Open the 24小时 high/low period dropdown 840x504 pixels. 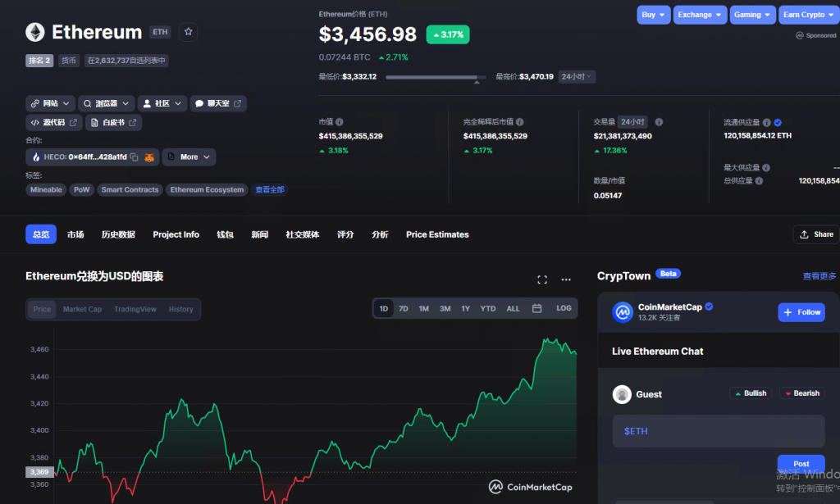tap(577, 76)
